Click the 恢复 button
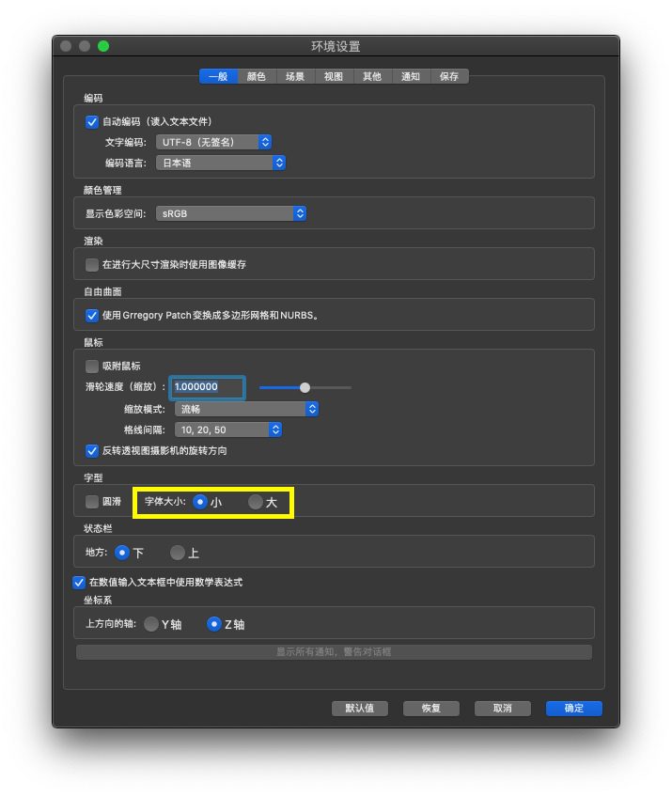672x797 pixels. coord(431,709)
